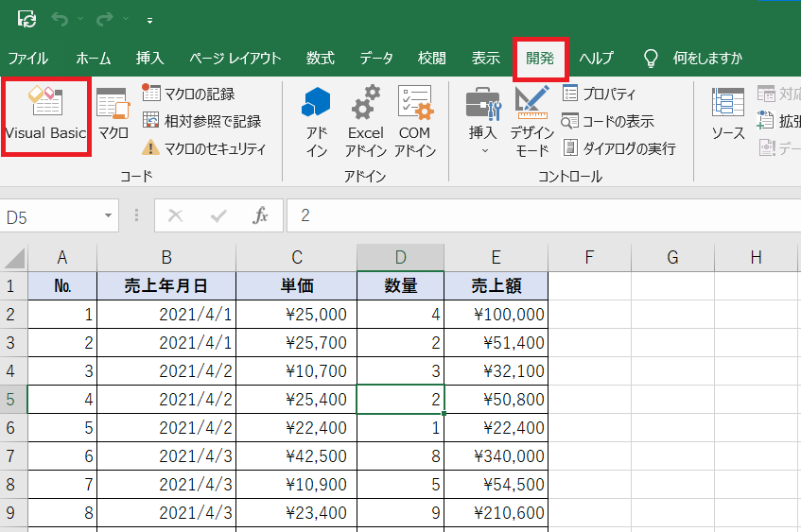The width and height of the screenshot is (801, 532).
Task: Select cell with ¥25,700
Action: (x=297, y=343)
